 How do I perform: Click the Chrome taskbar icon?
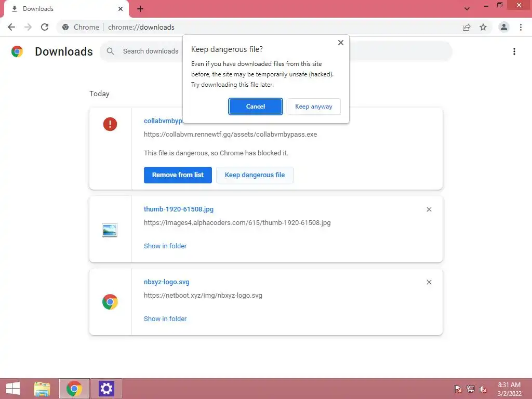[74, 389]
